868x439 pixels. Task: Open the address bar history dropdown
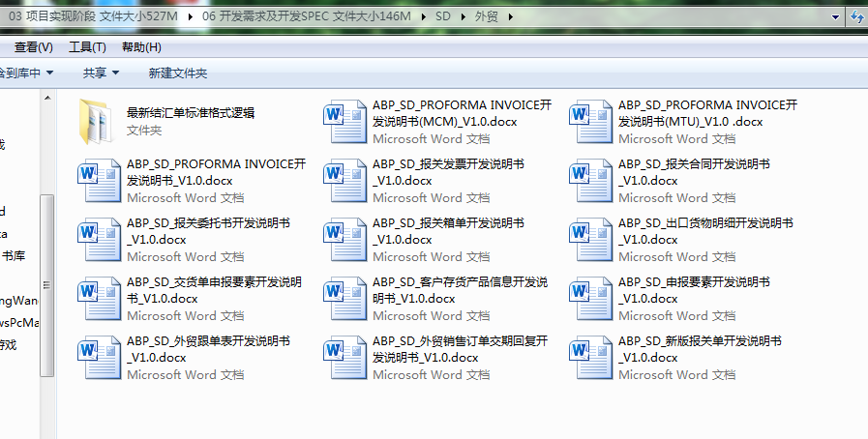(835, 17)
